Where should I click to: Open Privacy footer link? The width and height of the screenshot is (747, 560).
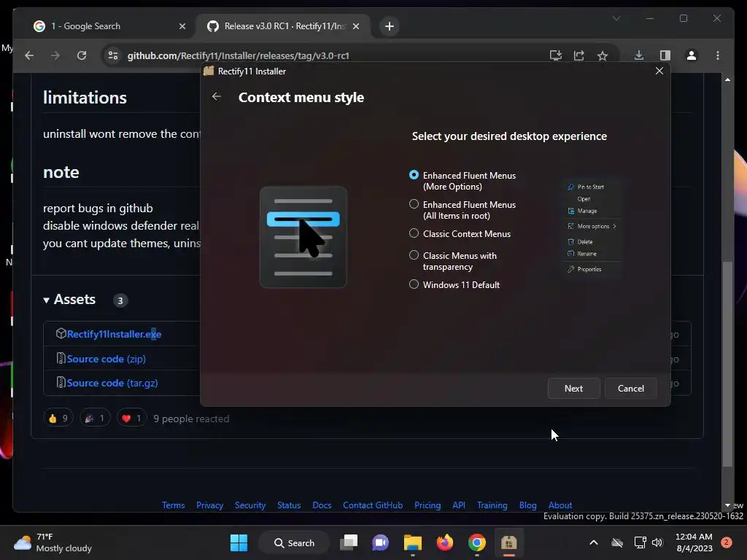(209, 505)
